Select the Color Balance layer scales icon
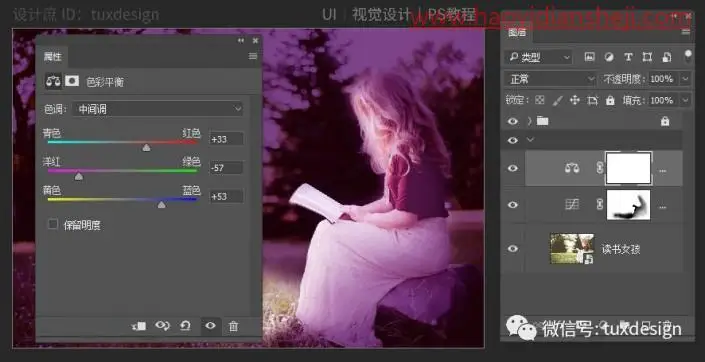Viewport: 705px width, 362px height. (572, 168)
